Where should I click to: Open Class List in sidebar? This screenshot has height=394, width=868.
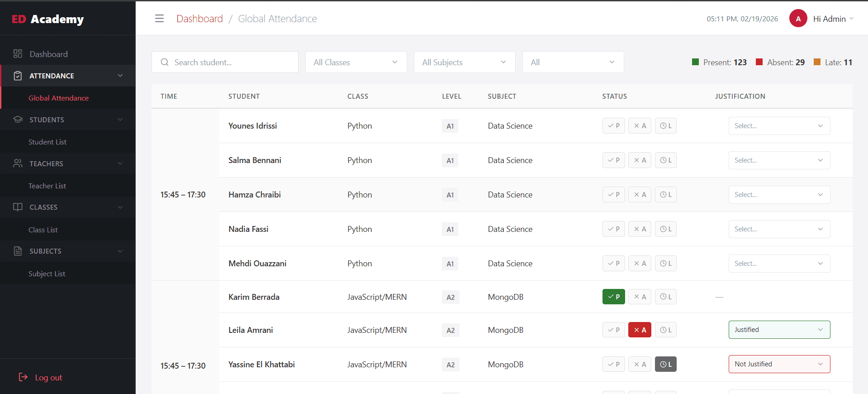[68, 230]
